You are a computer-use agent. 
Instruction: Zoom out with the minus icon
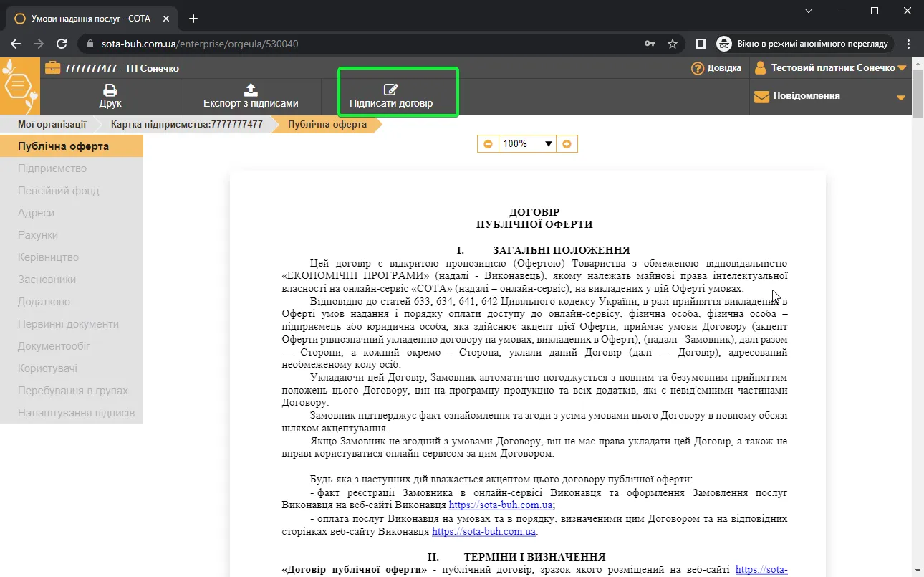pyautogui.click(x=488, y=144)
